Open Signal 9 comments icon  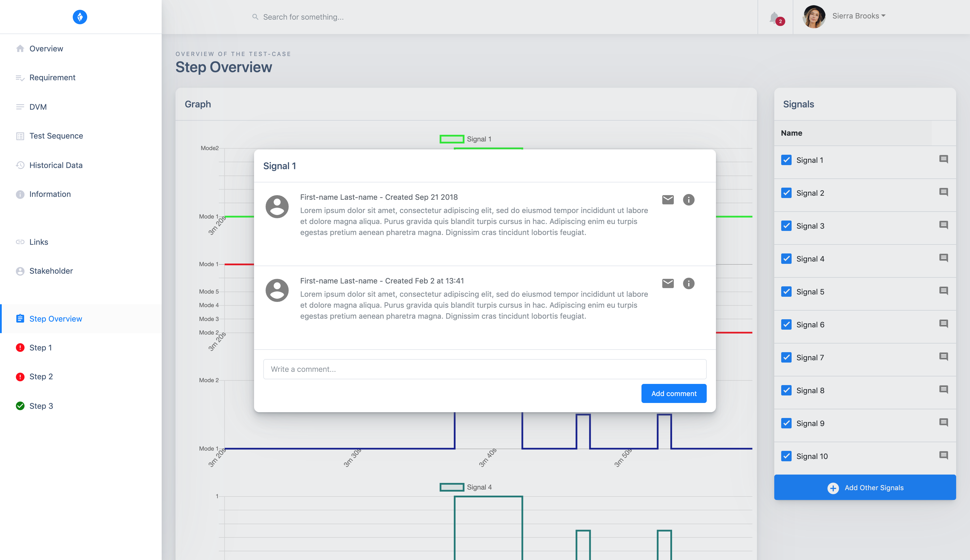943,422
